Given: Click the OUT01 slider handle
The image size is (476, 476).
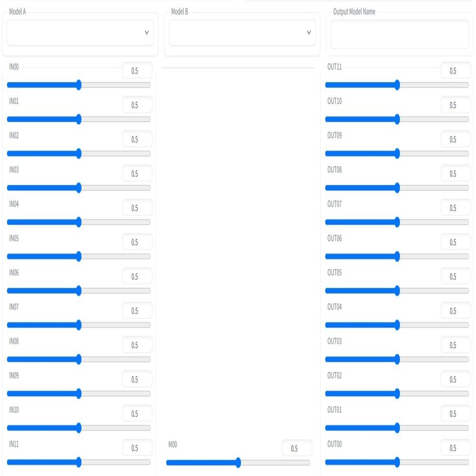Looking at the screenshot, I should point(397,428).
